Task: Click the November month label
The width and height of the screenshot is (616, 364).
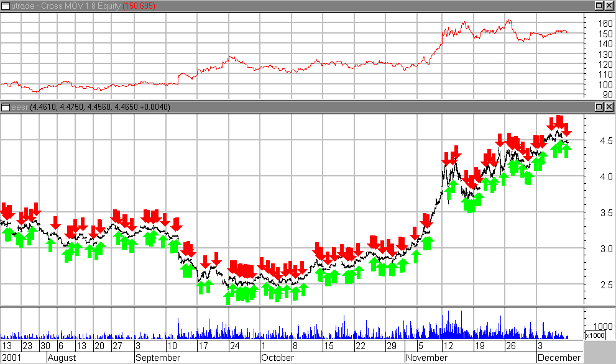Action: coord(426,358)
